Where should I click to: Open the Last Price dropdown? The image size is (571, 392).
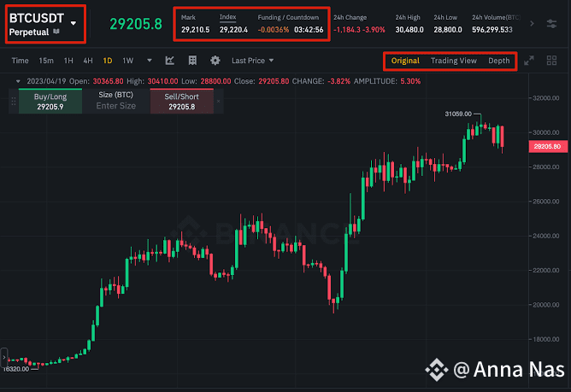coord(252,61)
